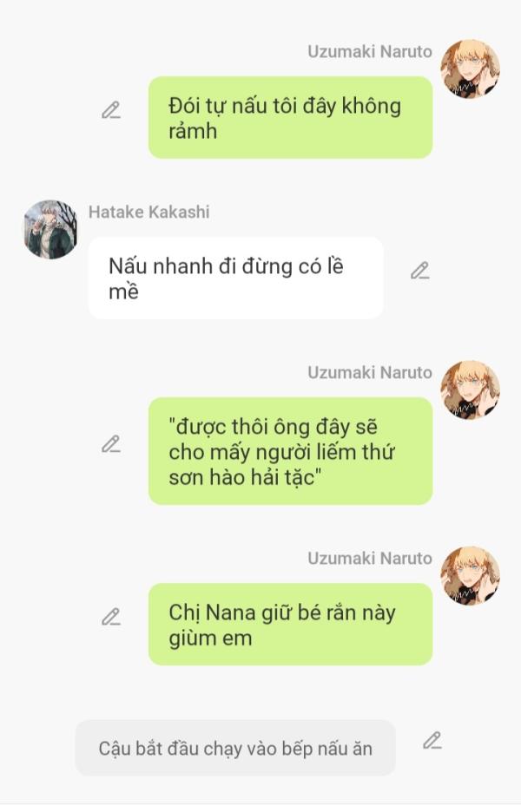Screen dimensions: 521x812
Task: Tap the gray narration box about cooking
Action: pos(235,748)
